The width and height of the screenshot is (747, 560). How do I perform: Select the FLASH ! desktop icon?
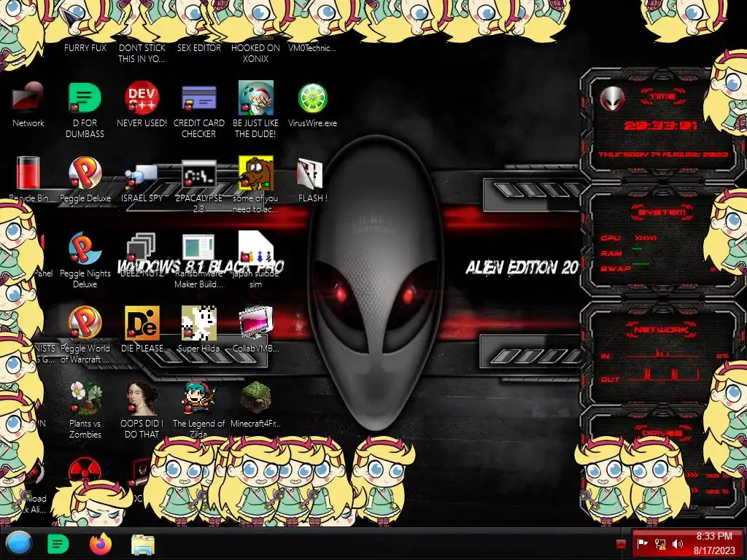[x=310, y=174]
